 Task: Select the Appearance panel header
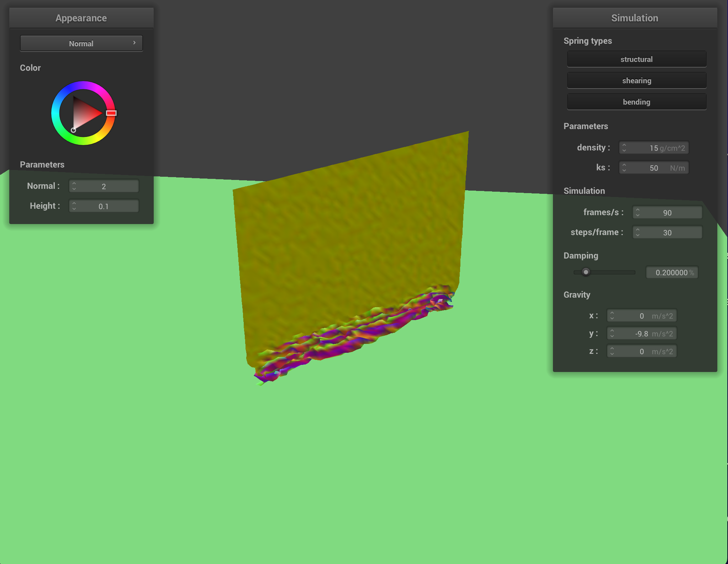tap(81, 18)
